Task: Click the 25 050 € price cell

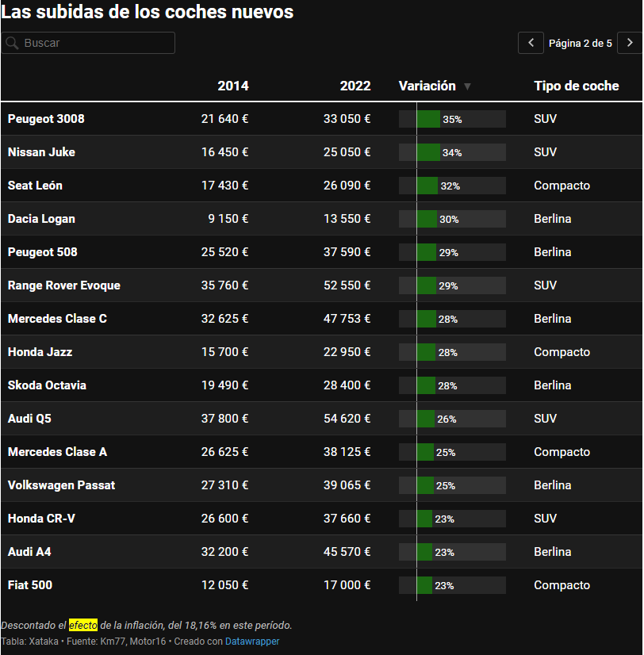Action: click(347, 152)
